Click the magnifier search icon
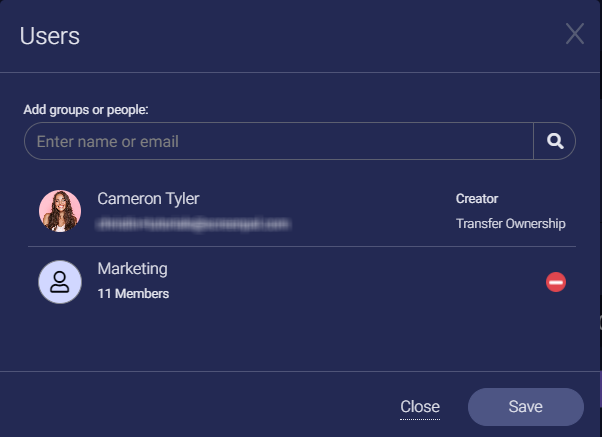Image resolution: width=602 pixels, height=437 pixels. tap(555, 141)
